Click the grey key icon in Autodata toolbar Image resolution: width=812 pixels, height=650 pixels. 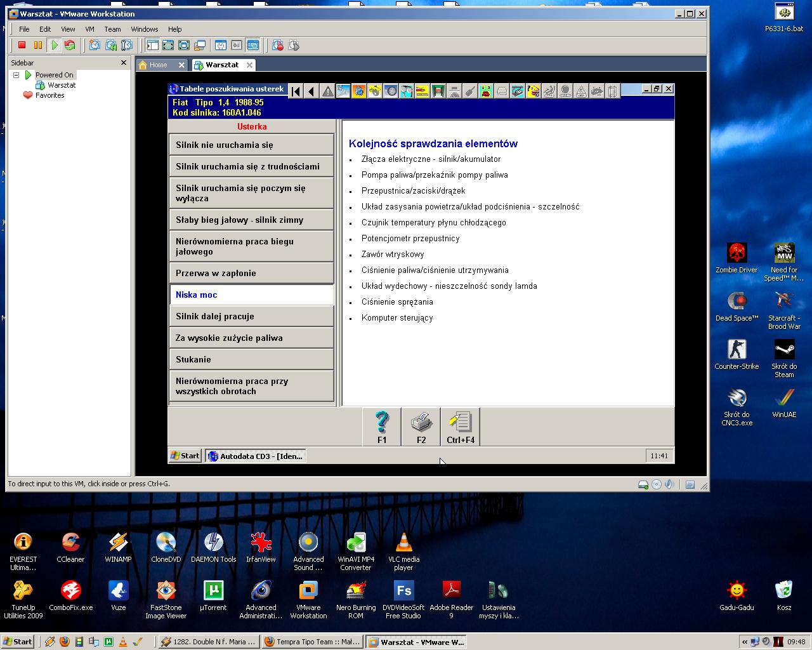470,91
